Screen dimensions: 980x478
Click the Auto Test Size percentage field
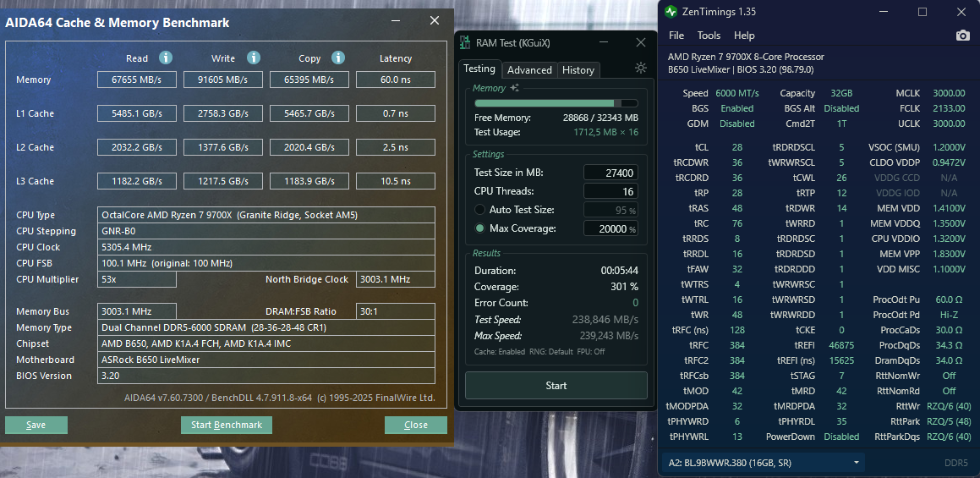pos(610,210)
